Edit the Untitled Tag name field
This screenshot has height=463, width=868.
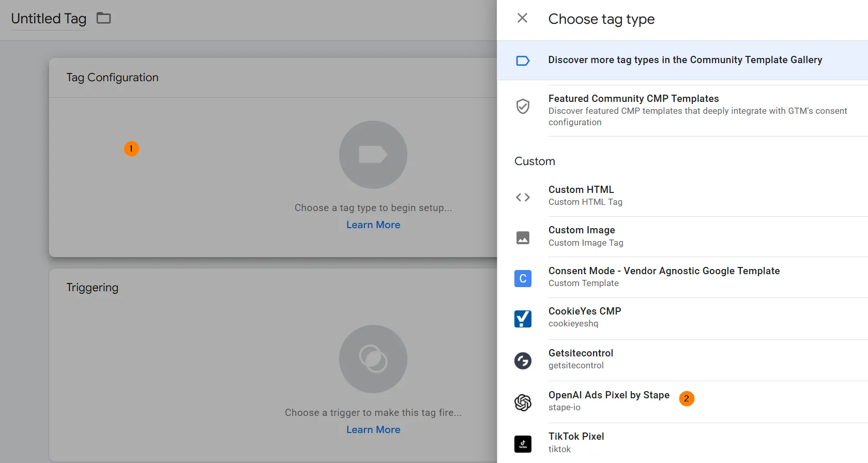(49, 19)
